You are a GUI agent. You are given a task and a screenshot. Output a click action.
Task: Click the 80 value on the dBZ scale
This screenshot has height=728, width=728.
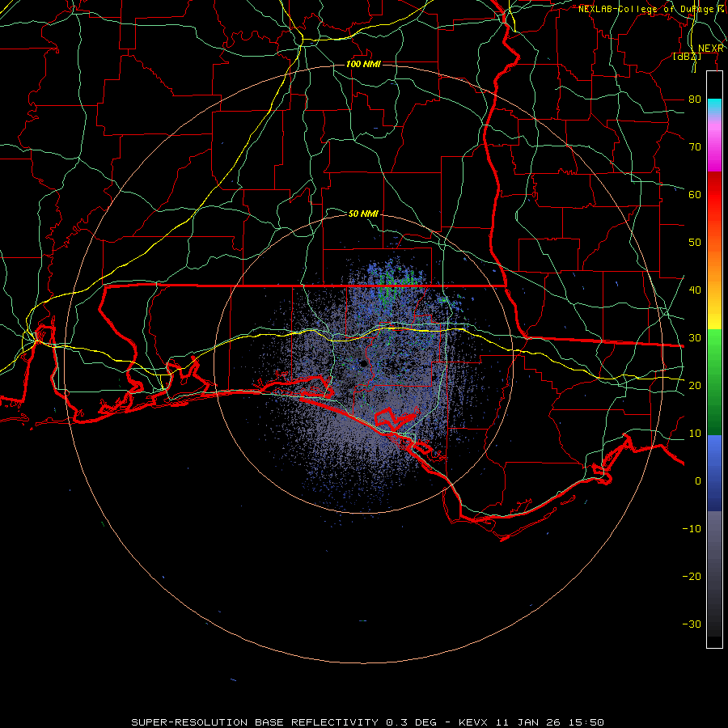[x=695, y=99]
